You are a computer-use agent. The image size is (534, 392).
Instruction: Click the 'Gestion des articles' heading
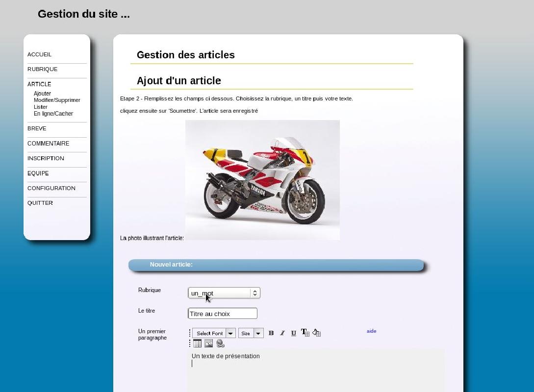pyautogui.click(x=186, y=55)
